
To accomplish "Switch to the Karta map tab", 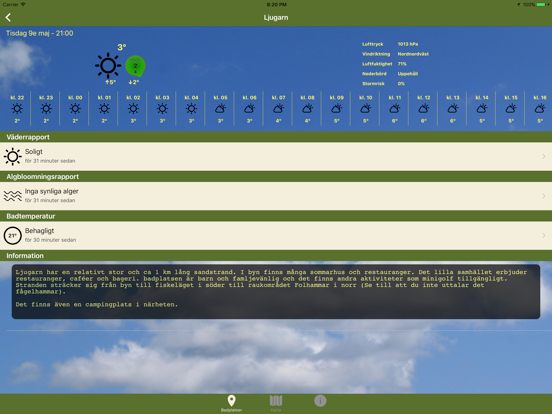I will tap(276, 403).
